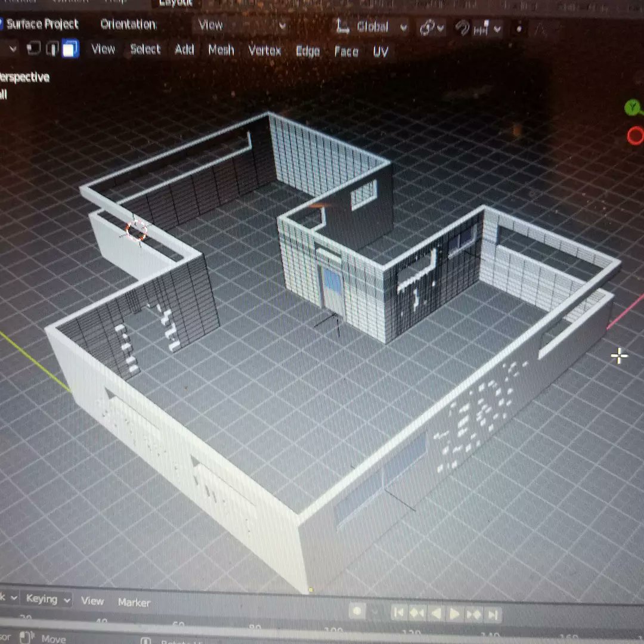Open the UV menu

(x=380, y=52)
